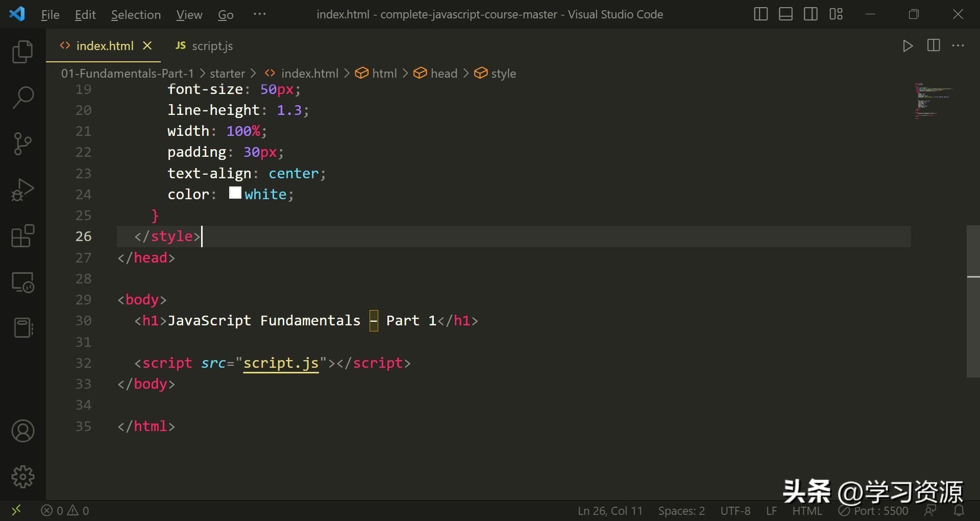Screen dimensions: 980x521
Task: Expand the head breadcrumb segment
Action: pyautogui.click(x=443, y=74)
